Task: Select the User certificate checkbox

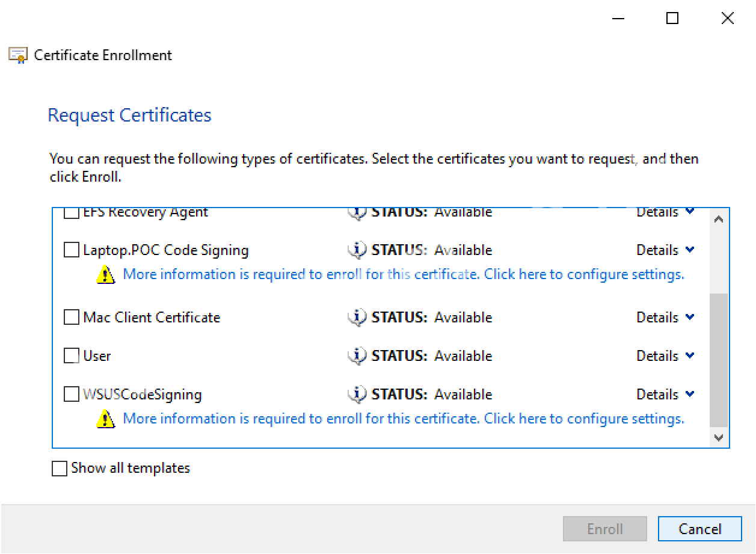Action: pos(72,355)
